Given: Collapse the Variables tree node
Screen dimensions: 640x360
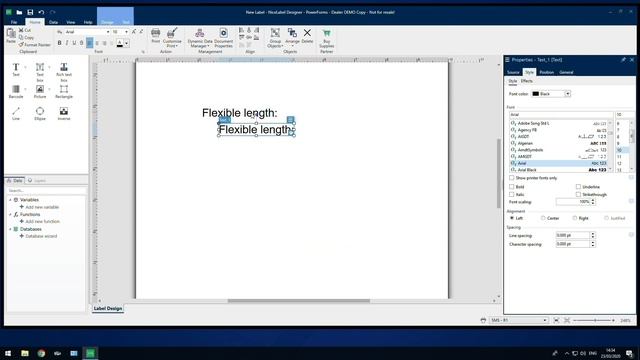Looking at the screenshot, I should (x=10, y=200).
